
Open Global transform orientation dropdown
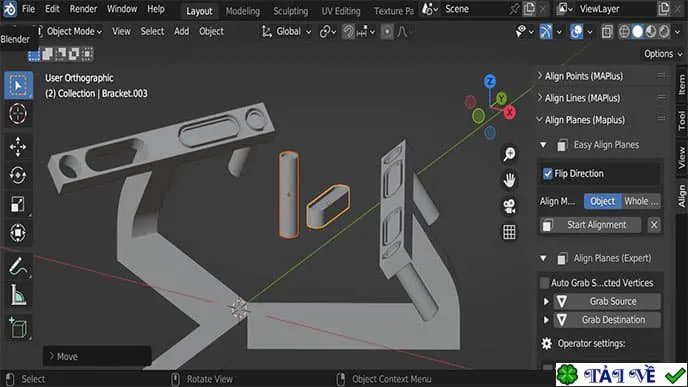(x=287, y=32)
